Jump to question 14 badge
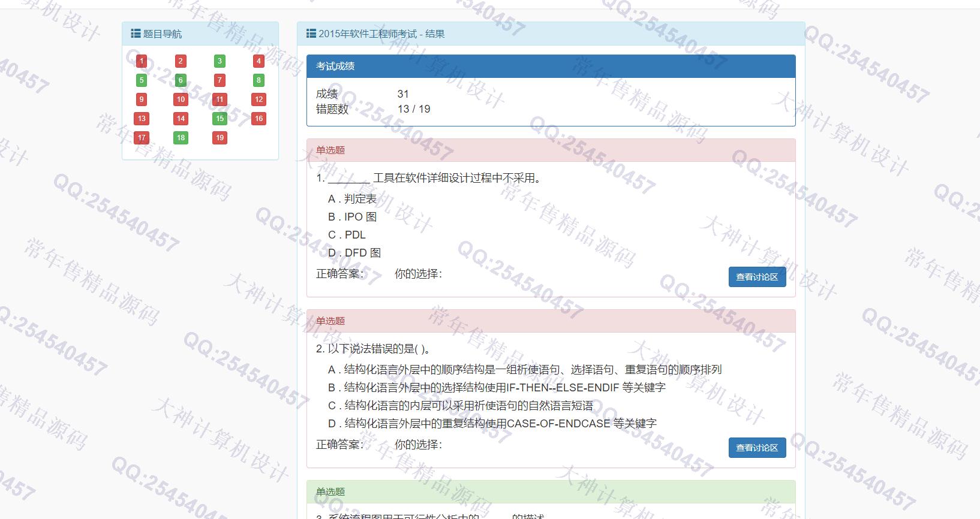980x519 pixels. tap(181, 119)
